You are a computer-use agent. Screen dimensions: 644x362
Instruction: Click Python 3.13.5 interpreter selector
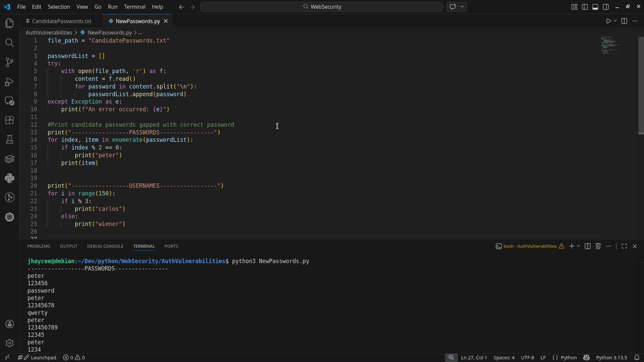tap(611, 357)
